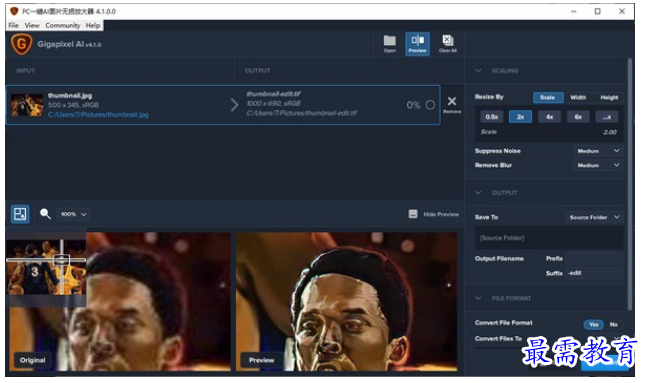Screen dimensions: 646x383
Task: Click the right panel vertical scrollbar
Action: [x=630, y=185]
